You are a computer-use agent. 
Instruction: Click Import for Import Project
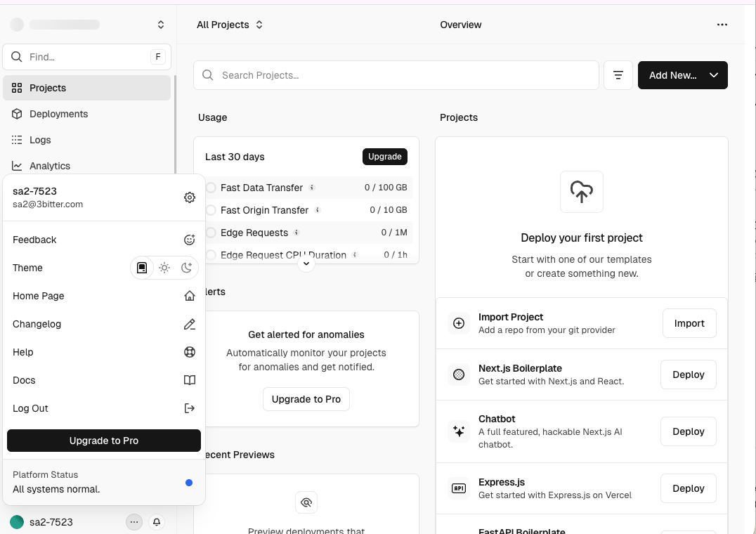click(x=689, y=323)
